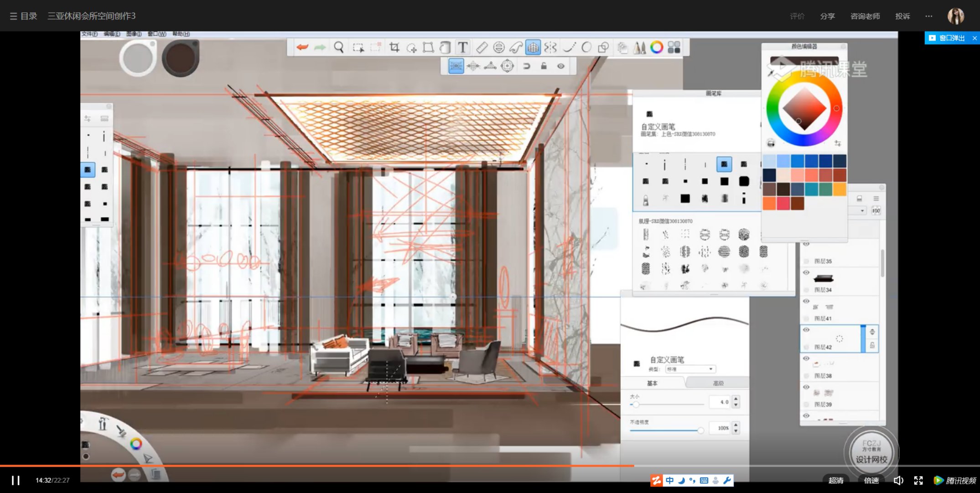Image resolution: width=980 pixels, height=493 pixels.
Task: Select the Flood Fill bucket tool
Action: pyautogui.click(x=445, y=47)
